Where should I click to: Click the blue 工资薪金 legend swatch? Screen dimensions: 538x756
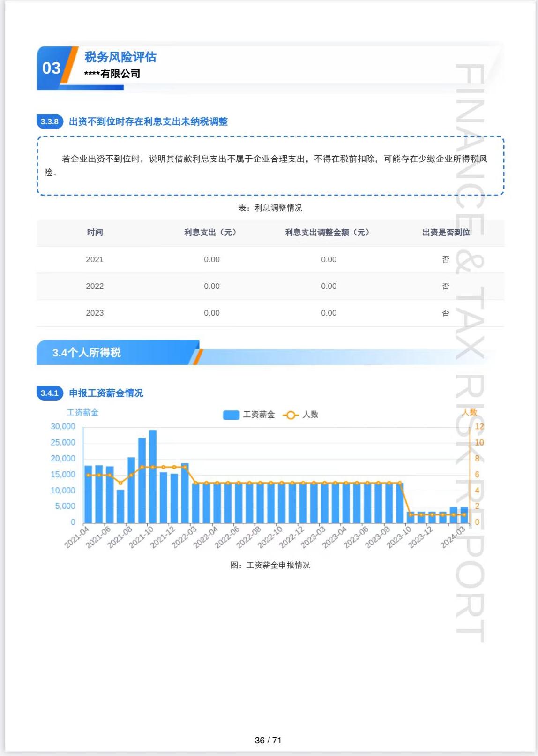[x=231, y=415]
